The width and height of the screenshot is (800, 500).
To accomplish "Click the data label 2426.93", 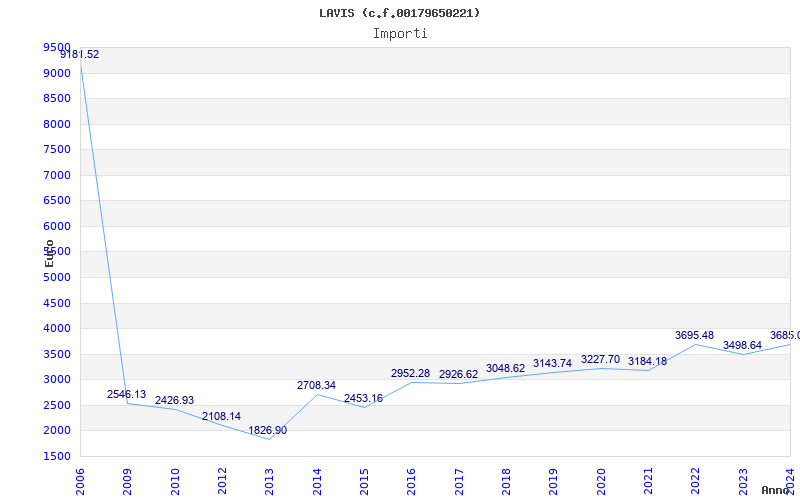I will 174,401.
